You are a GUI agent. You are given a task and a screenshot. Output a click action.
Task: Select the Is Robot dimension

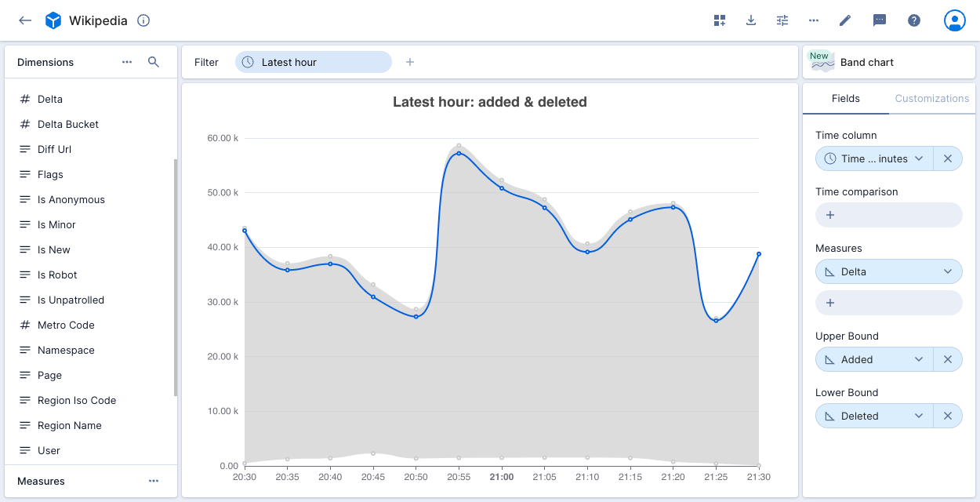point(57,275)
